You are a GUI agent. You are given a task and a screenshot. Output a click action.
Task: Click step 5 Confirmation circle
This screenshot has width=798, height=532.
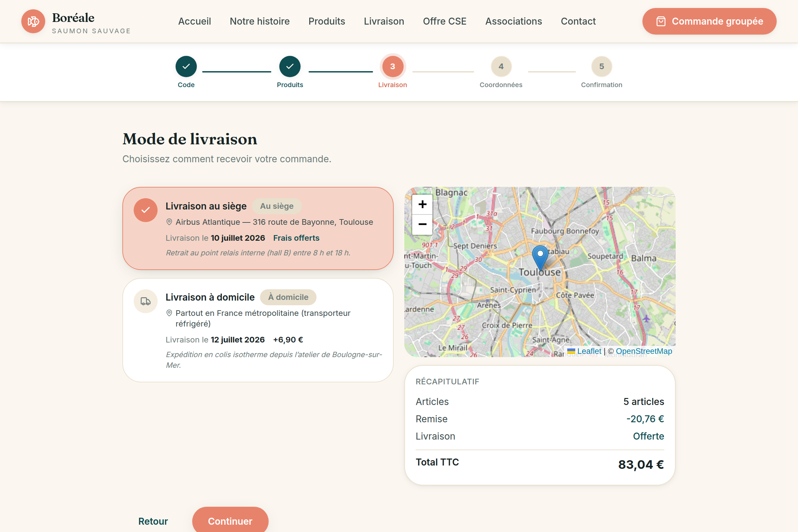click(x=601, y=66)
